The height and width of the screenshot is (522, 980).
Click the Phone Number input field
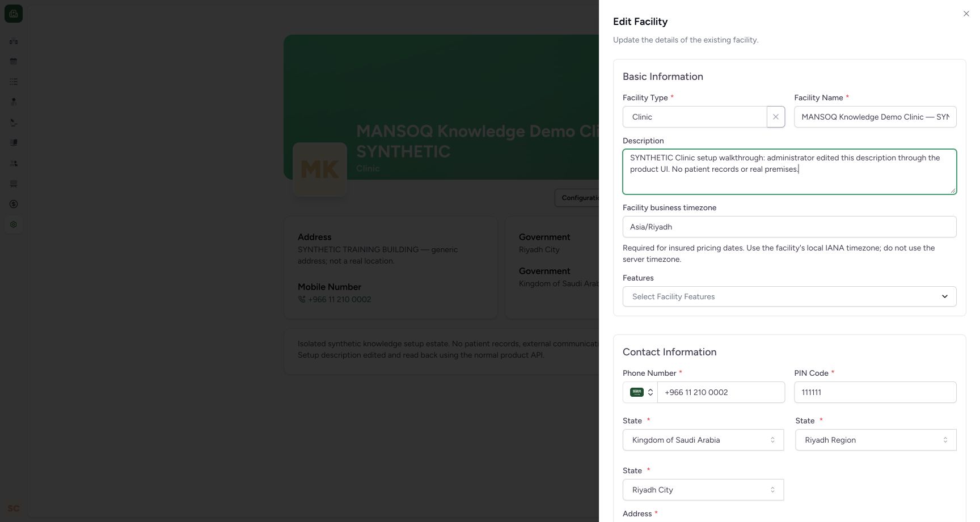tap(721, 392)
